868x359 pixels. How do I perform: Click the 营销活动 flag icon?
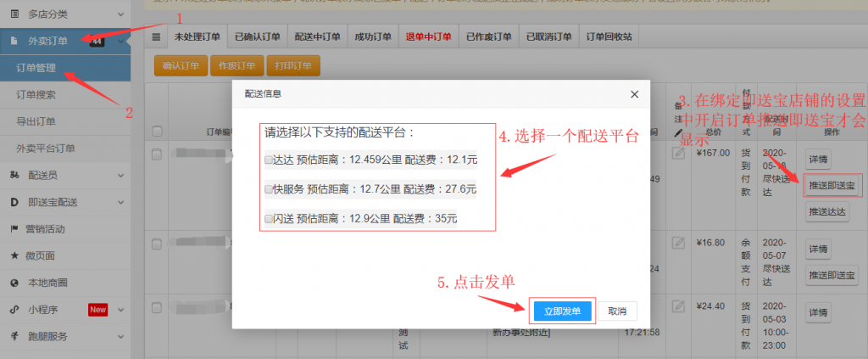15,229
